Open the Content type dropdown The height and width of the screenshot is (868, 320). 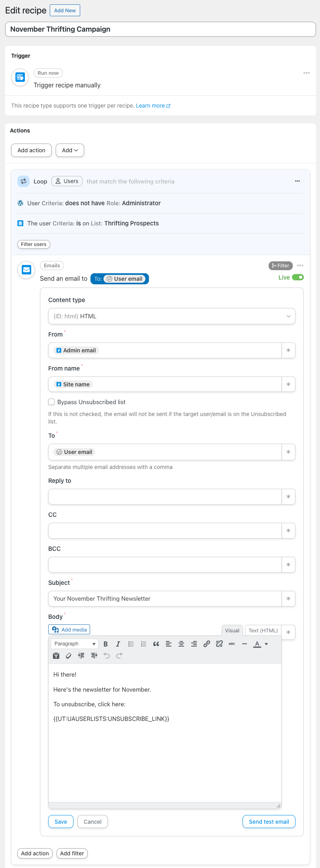coord(171,316)
